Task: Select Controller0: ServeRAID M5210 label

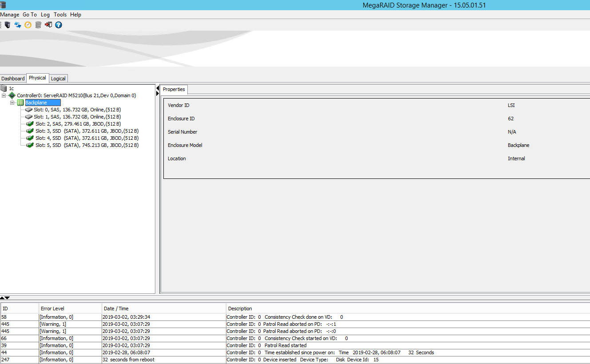Action: point(76,95)
